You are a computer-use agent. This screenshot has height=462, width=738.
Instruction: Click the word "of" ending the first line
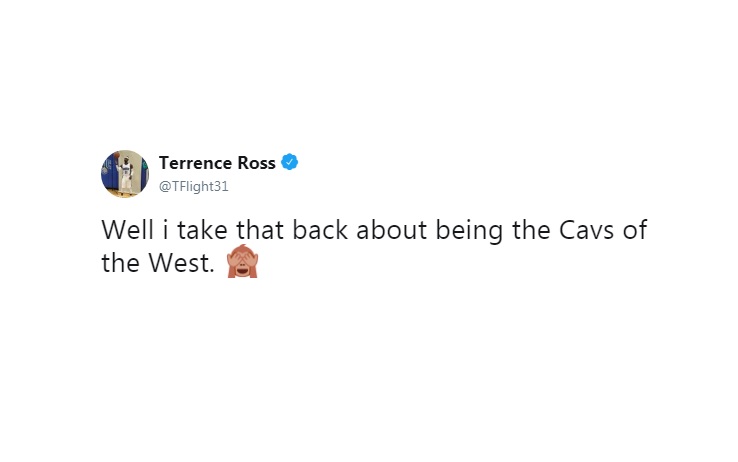click(635, 230)
